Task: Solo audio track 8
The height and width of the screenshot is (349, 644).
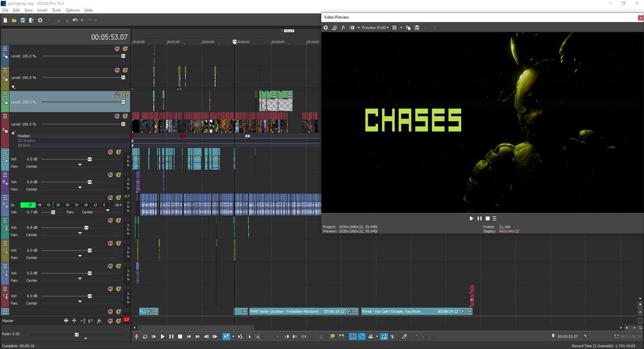Action: pyautogui.click(x=118, y=175)
